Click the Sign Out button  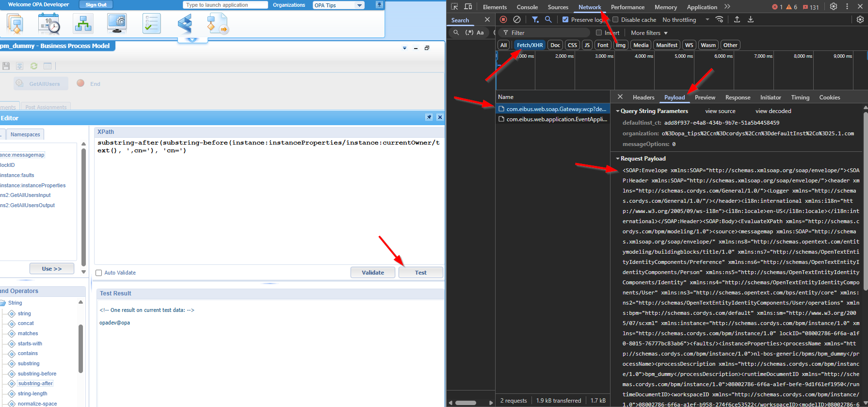[96, 5]
